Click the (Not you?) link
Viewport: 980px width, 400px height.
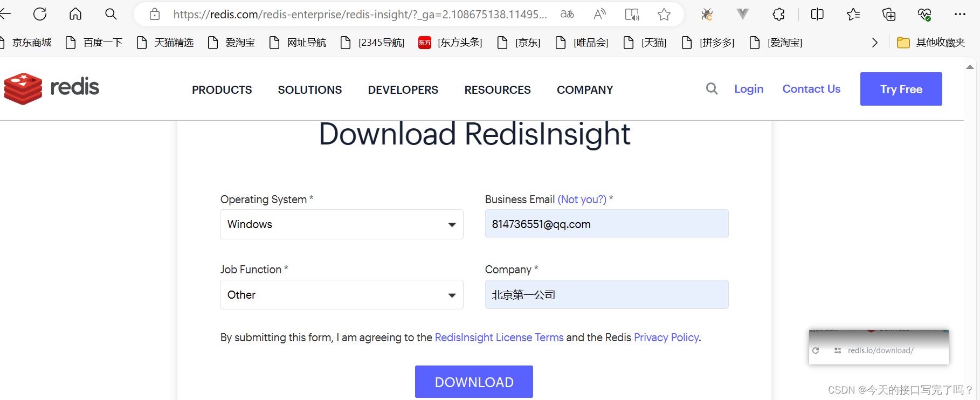(582, 199)
